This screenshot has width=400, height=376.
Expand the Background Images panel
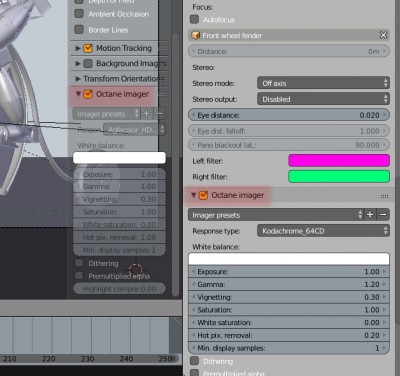click(78, 63)
